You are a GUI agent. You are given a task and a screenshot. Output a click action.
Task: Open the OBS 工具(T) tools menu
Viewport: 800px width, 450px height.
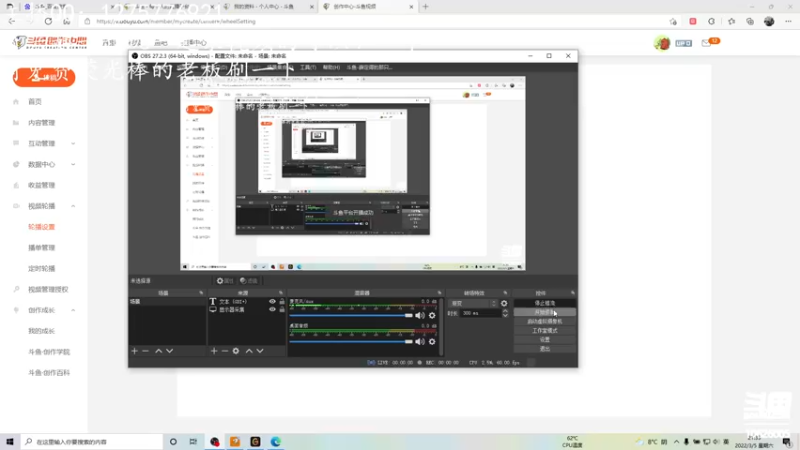(x=308, y=67)
